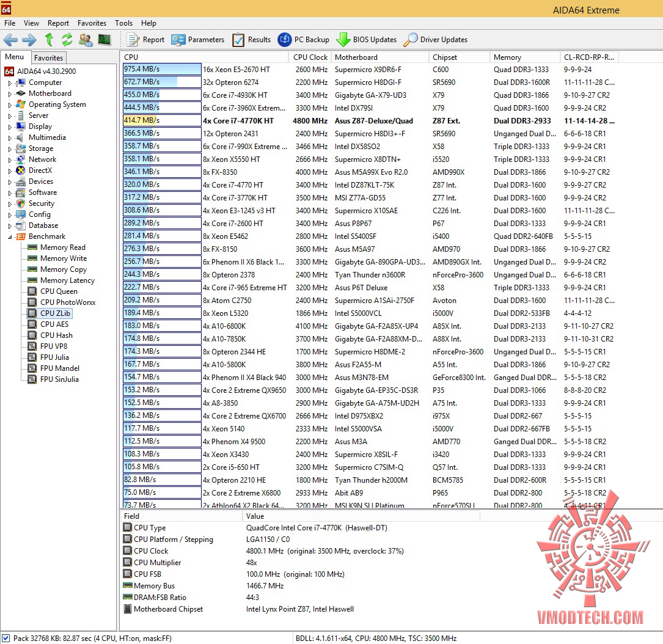Image resolution: width=663 pixels, height=644 pixels.
Task: Select the Software tree item
Action: pos(37,192)
